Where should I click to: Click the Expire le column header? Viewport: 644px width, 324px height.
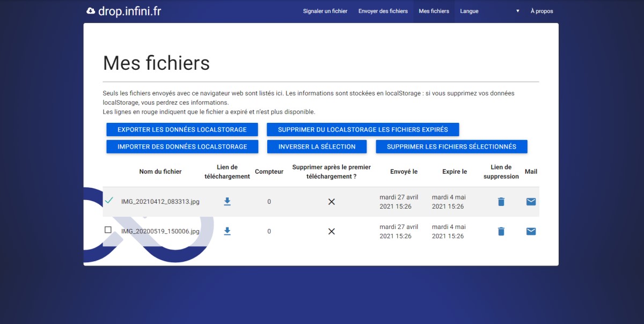pos(455,172)
